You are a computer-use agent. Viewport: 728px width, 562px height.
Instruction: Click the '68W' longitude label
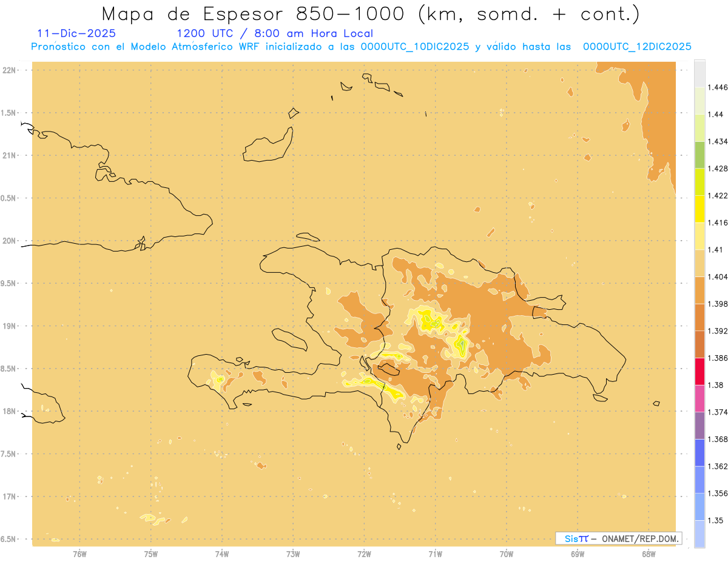coord(649,554)
